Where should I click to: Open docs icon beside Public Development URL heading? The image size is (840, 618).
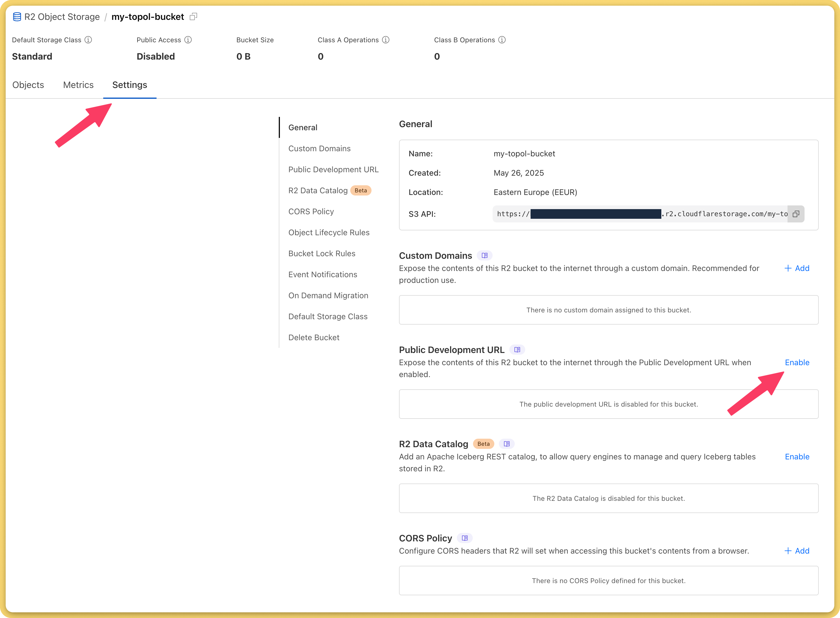[517, 350]
